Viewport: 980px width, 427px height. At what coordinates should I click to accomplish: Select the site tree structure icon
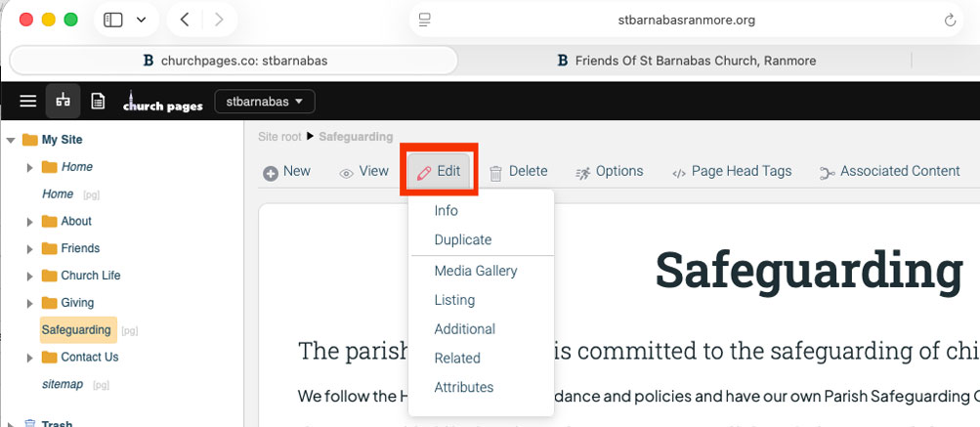tap(63, 101)
